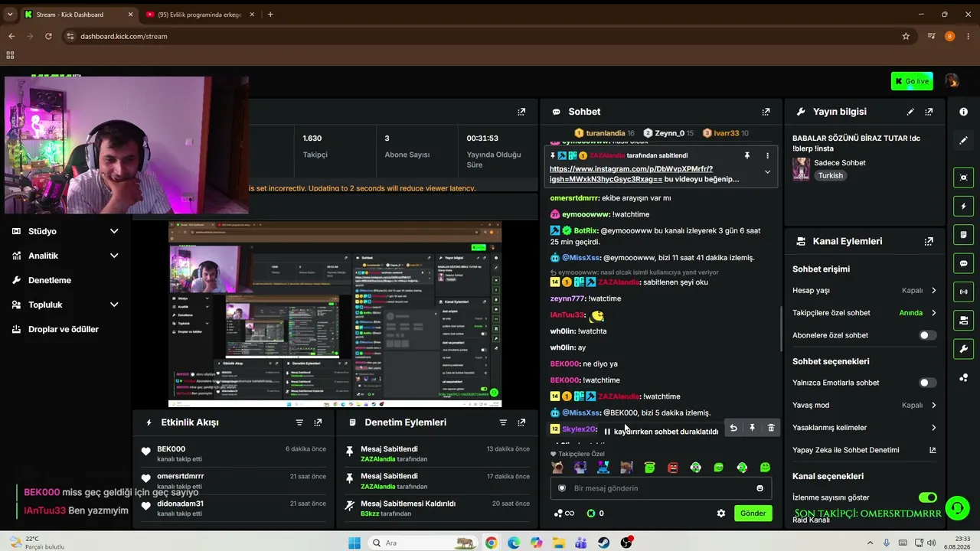Image resolution: width=980 pixels, height=551 pixels.
Task: Toggle the wrench panel icon in right sidebar
Action: 963,349
